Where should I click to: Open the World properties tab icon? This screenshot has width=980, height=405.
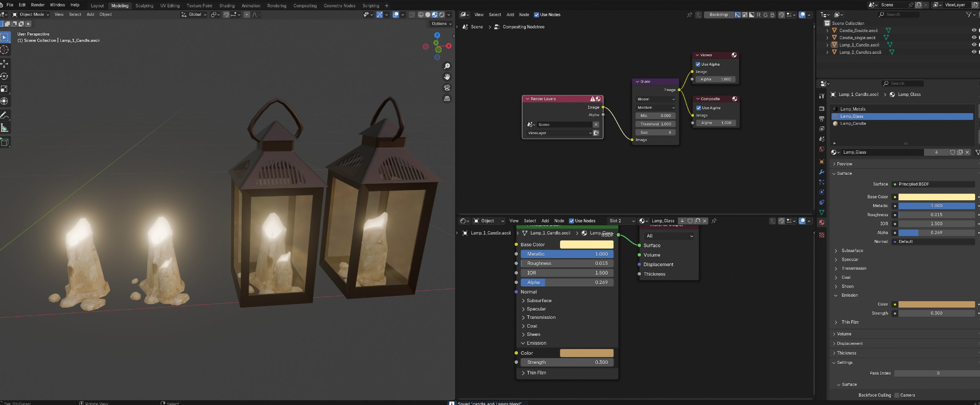[822, 149]
